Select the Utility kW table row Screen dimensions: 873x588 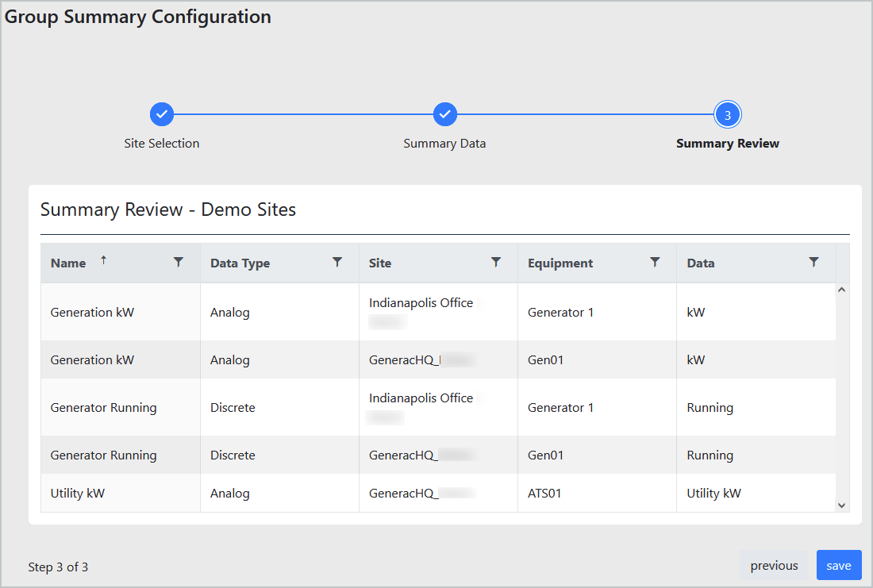(317, 493)
